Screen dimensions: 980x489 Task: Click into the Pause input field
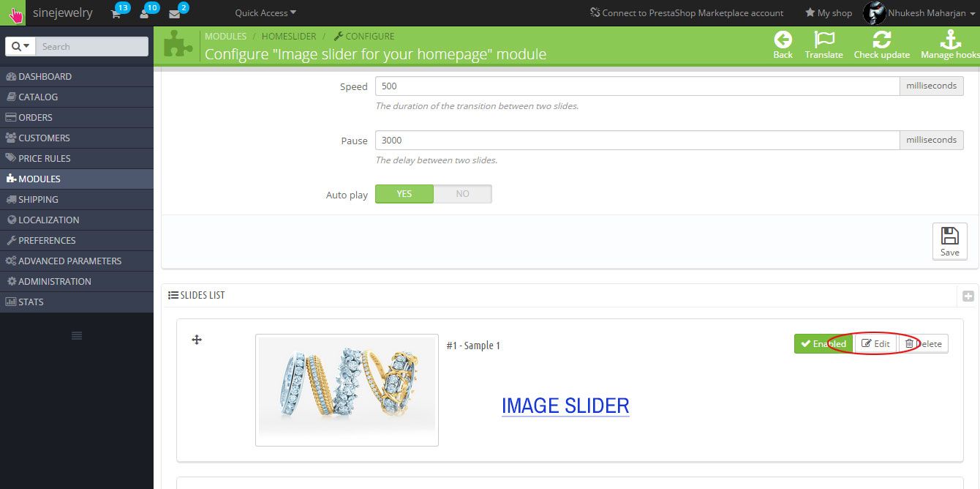coord(637,140)
